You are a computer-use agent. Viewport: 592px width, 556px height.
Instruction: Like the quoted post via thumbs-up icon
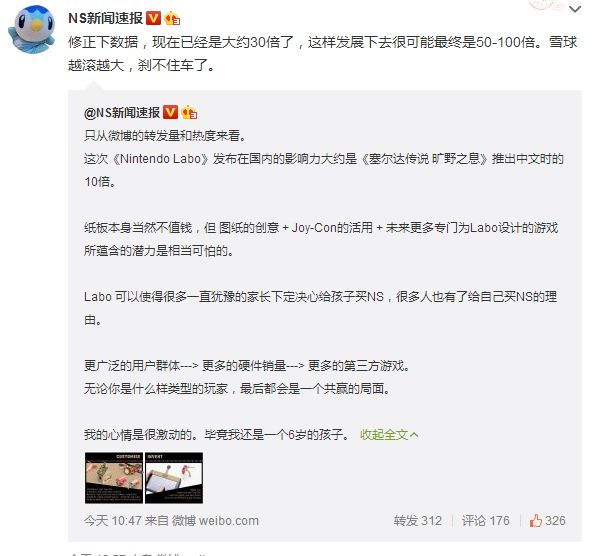[x=535, y=521]
